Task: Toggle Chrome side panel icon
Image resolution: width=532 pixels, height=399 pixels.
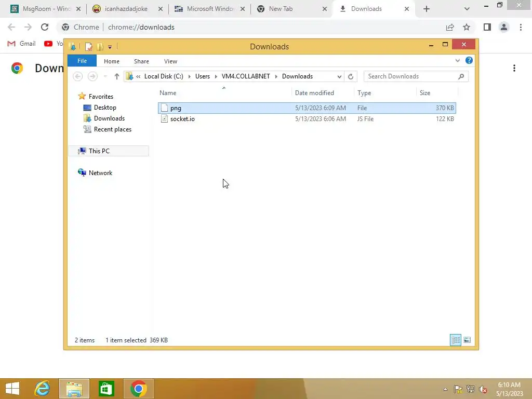Action: click(487, 27)
